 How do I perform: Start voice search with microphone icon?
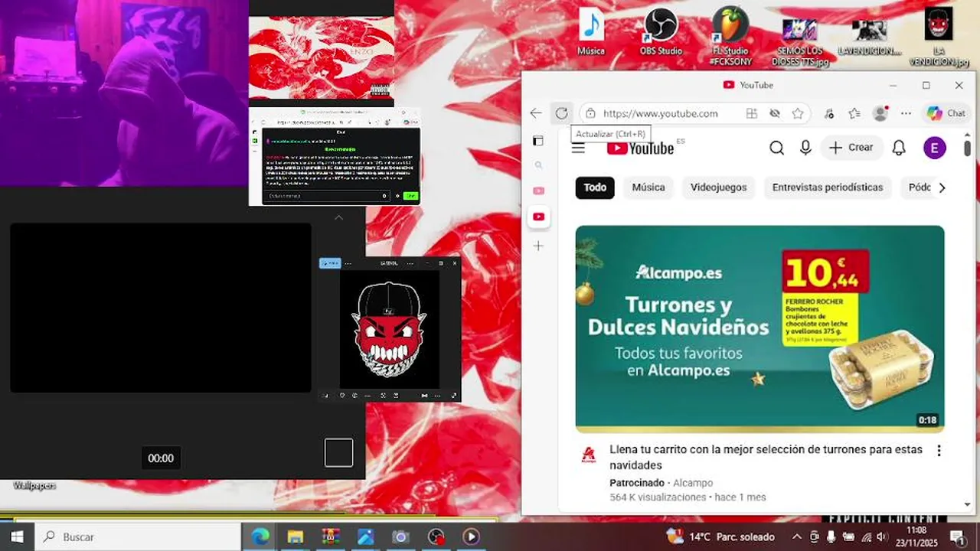[805, 148]
